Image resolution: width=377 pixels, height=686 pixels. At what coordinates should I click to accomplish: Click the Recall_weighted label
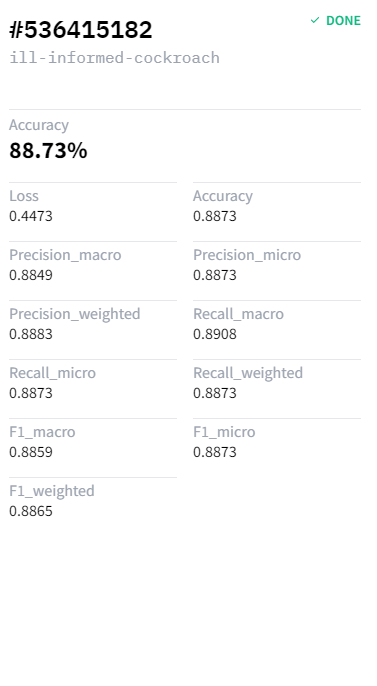click(x=248, y=373)
